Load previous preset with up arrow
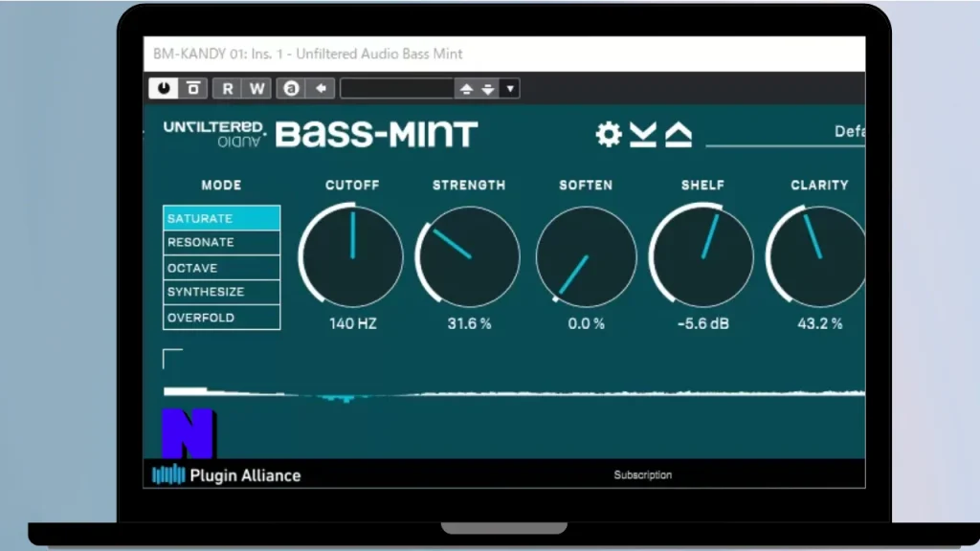 [x=466, y=89]
